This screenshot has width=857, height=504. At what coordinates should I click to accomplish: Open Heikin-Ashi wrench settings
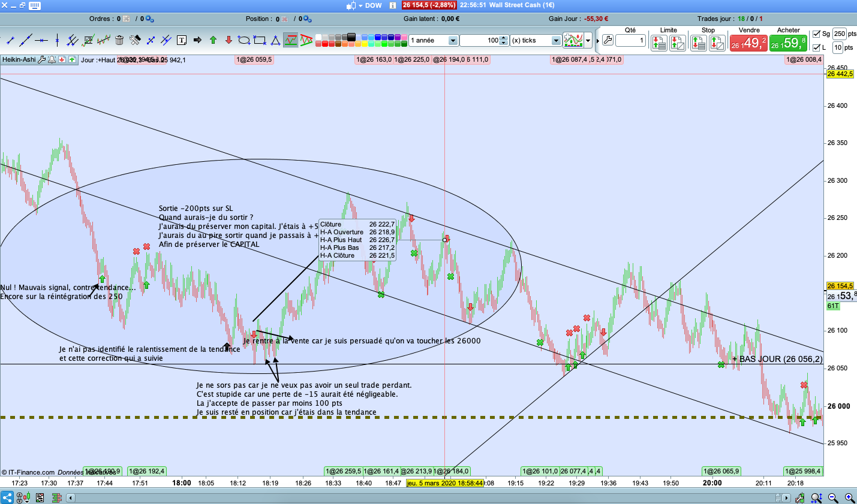42,60
